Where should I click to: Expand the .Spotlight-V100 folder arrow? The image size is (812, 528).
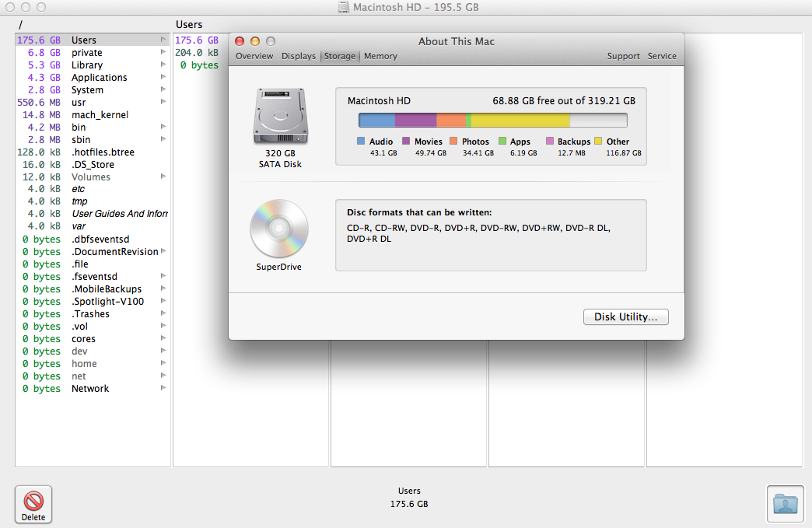[163, 300]
